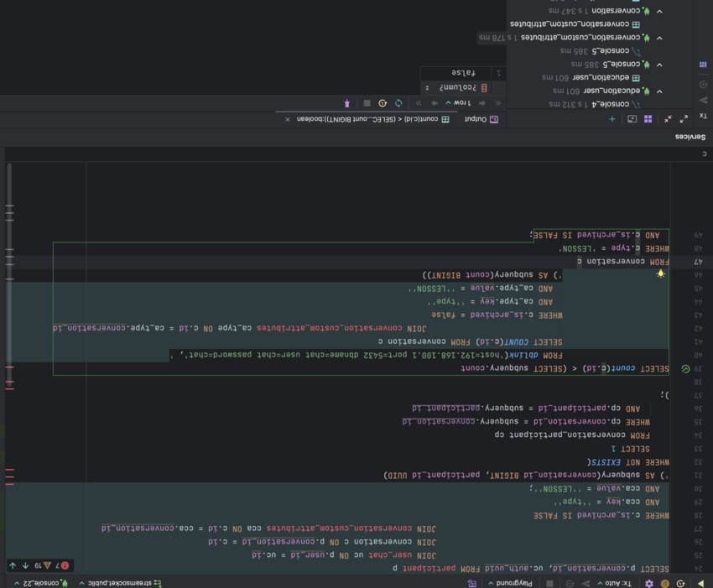
Task: Click the Tx label in Services sidebar
Action: point(703,116)
